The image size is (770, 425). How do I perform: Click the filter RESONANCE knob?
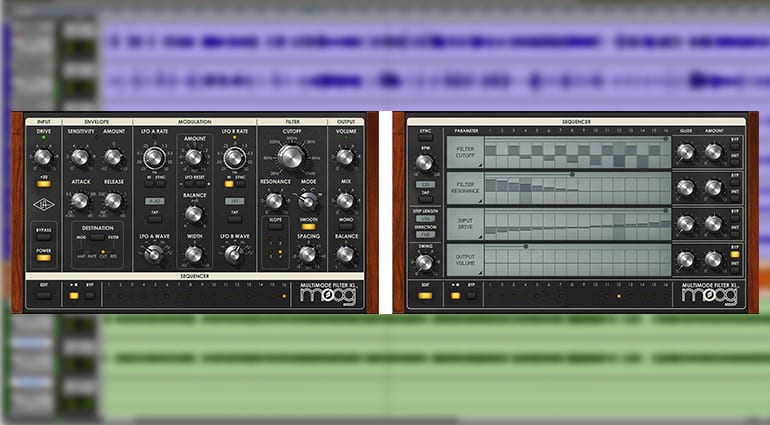click(275, 201)
